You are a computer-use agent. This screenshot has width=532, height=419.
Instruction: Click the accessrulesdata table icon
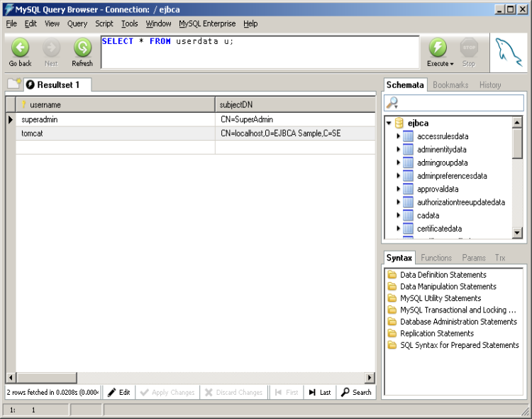[x=408, y=136]
